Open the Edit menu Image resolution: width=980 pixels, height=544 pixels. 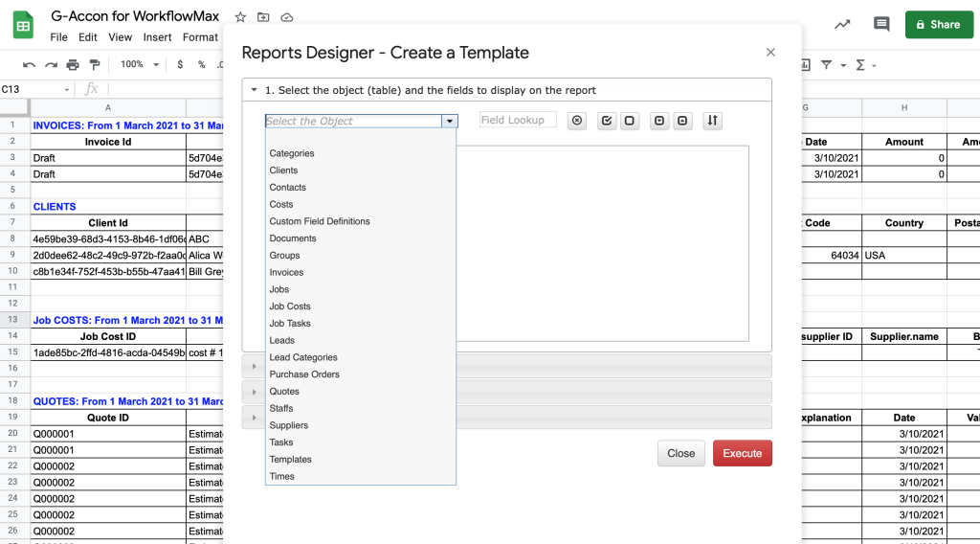87,37
